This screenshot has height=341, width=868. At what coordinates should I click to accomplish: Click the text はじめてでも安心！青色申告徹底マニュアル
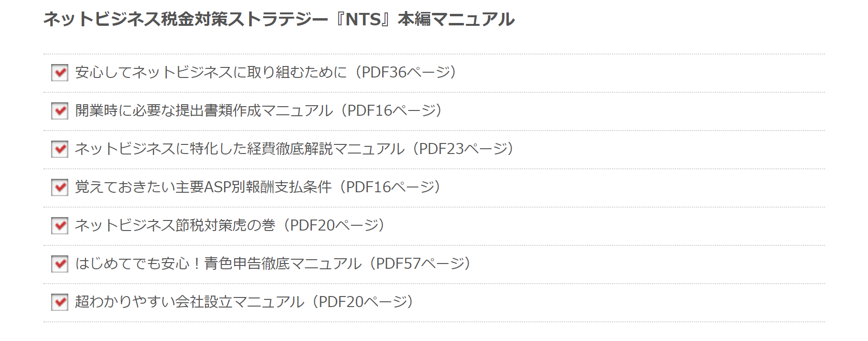[218, 264]
